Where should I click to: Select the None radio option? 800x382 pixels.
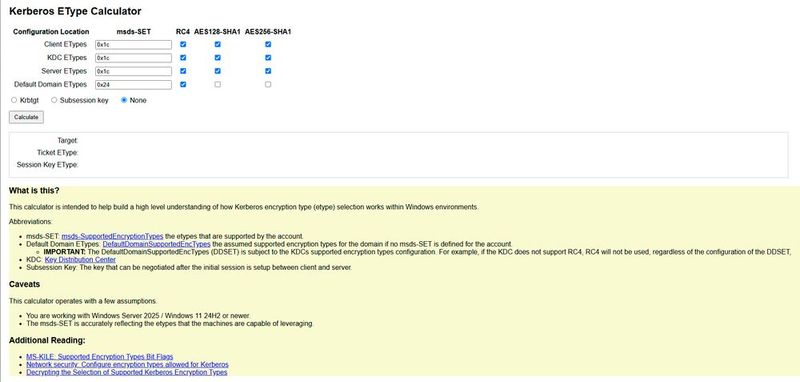[x=124, y=100]
